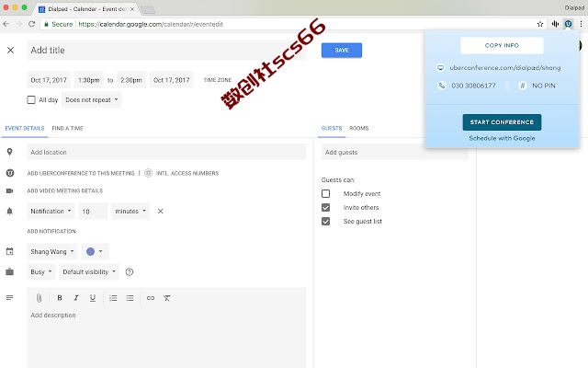The width and height of the screenshot is (588, 368).
Task: Click Schedule with Google link
Action: 502,138
